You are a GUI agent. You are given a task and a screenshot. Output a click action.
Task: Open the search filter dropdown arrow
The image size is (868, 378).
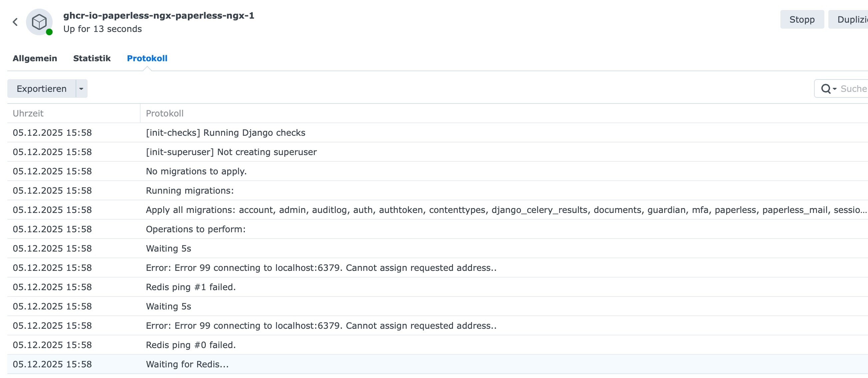click(x=835, y=89)
